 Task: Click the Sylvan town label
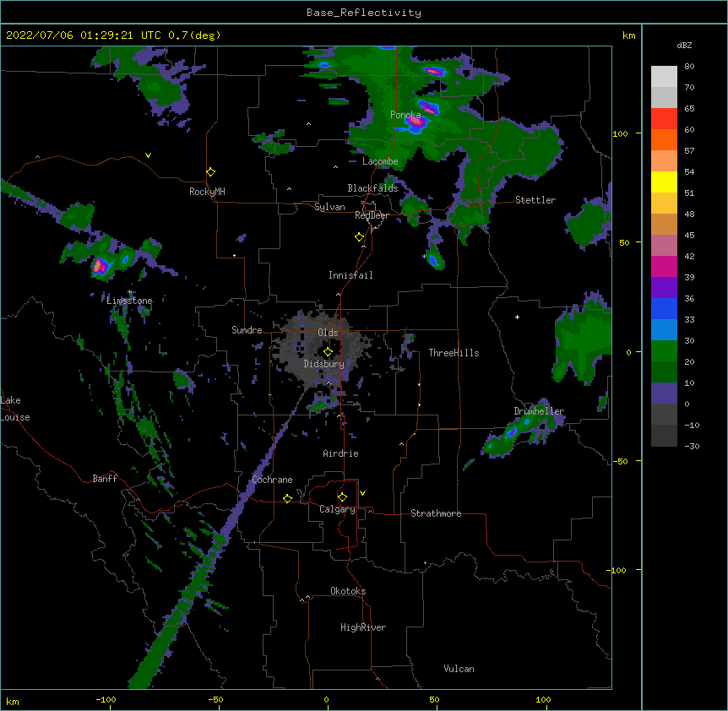(329, 207)
